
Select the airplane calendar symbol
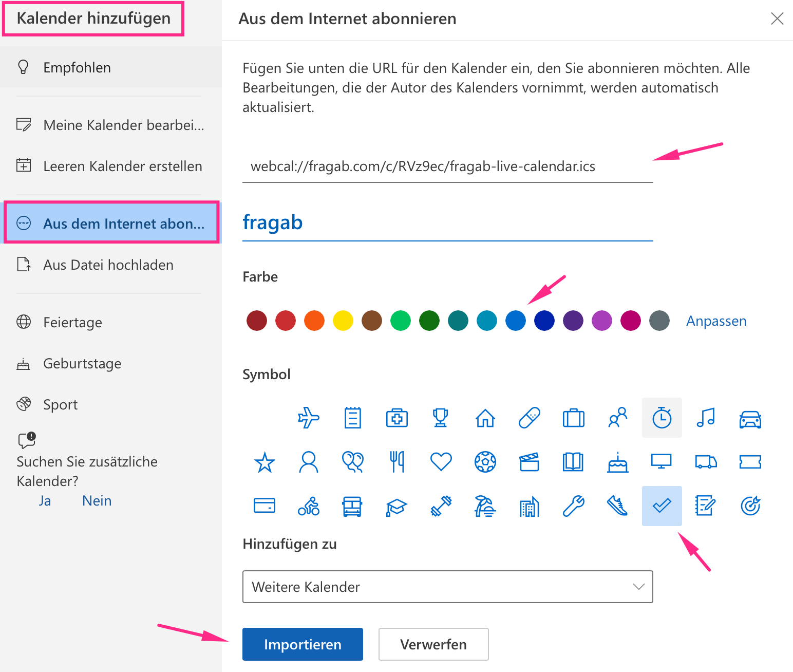point(309,418)
